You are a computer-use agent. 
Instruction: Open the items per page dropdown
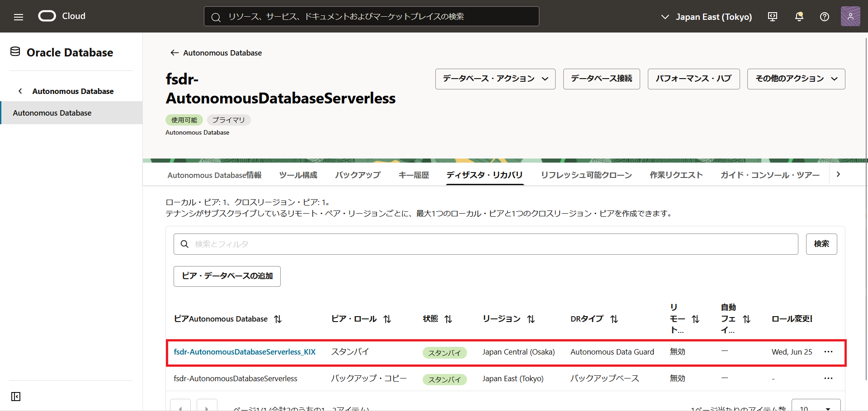816,405
